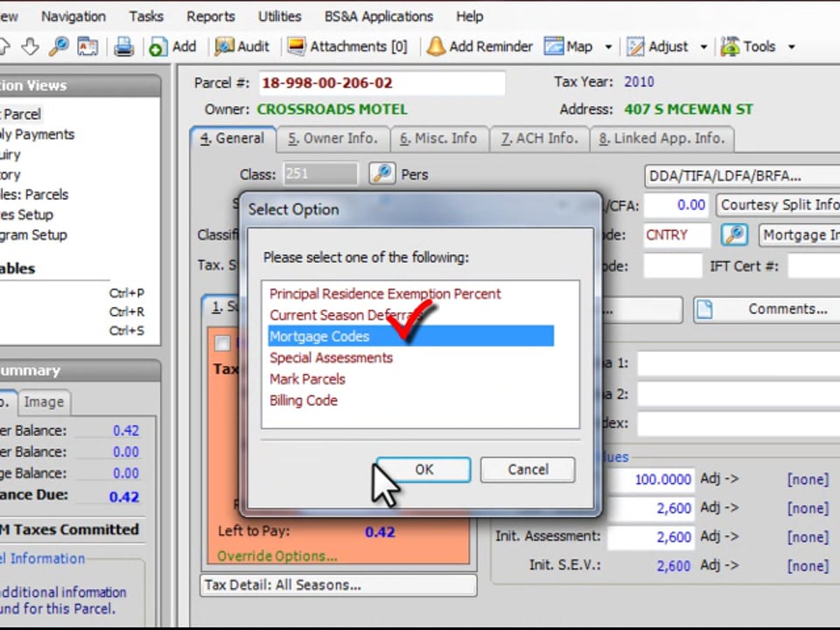840x630 pixels.
Task: Switch to the Image tab in summary
Action: (44, 402)
